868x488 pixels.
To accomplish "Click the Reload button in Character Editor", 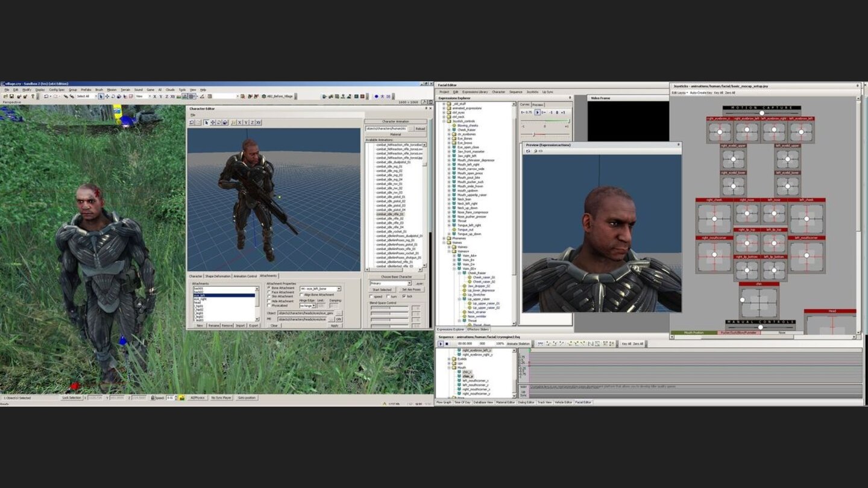I will click(x=420, y=128).
